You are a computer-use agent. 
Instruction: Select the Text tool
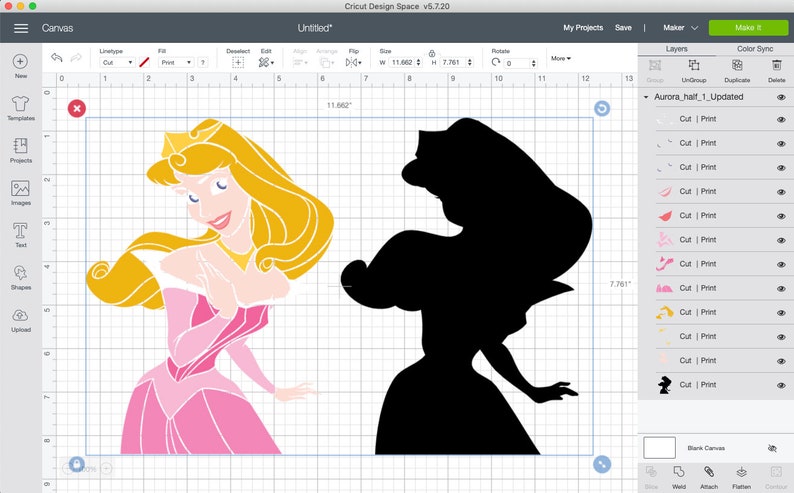20,235
